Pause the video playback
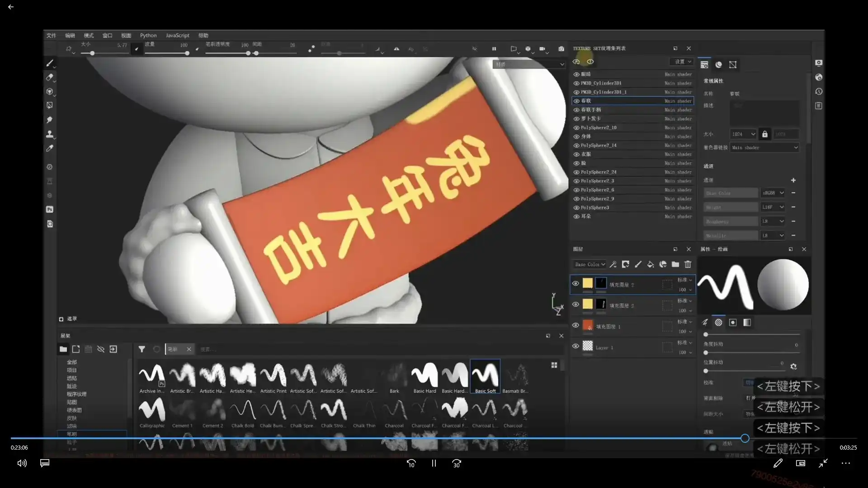The height and width of the screenshot is (488, 868). point(434,463)
